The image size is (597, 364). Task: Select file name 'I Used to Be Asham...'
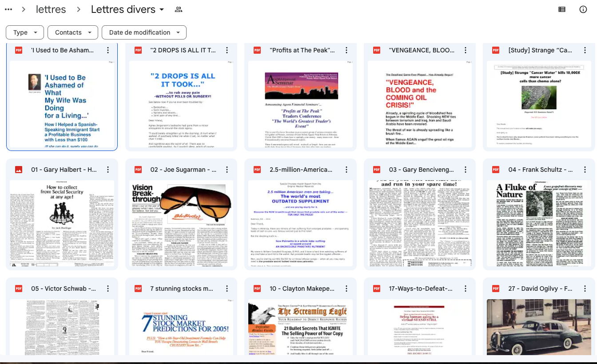coord(63,51)
